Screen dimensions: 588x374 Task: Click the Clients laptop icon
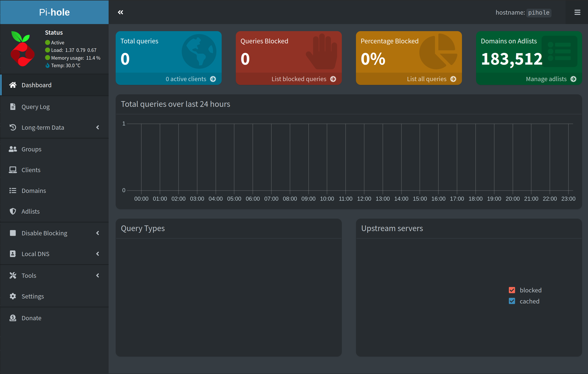point(13,170)
